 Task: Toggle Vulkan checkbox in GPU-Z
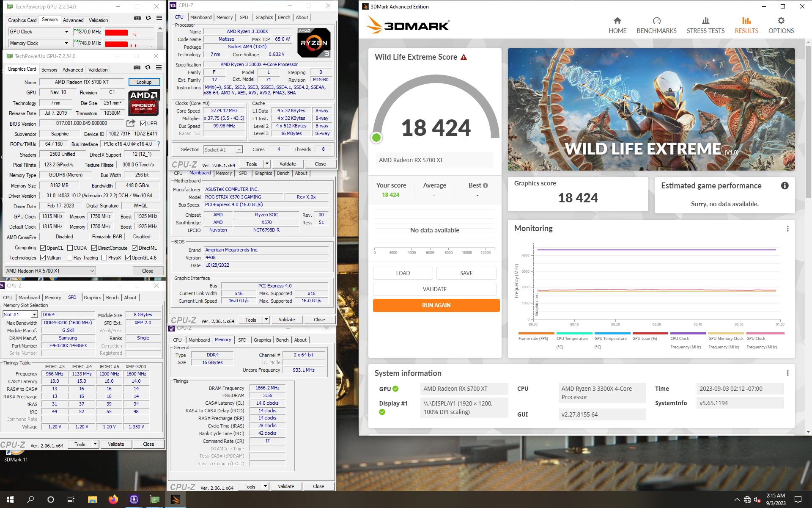[x=43, y=258]
